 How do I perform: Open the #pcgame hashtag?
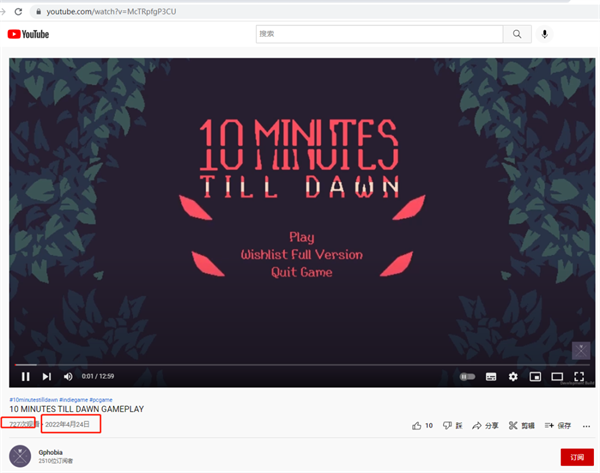coord(101,400)
